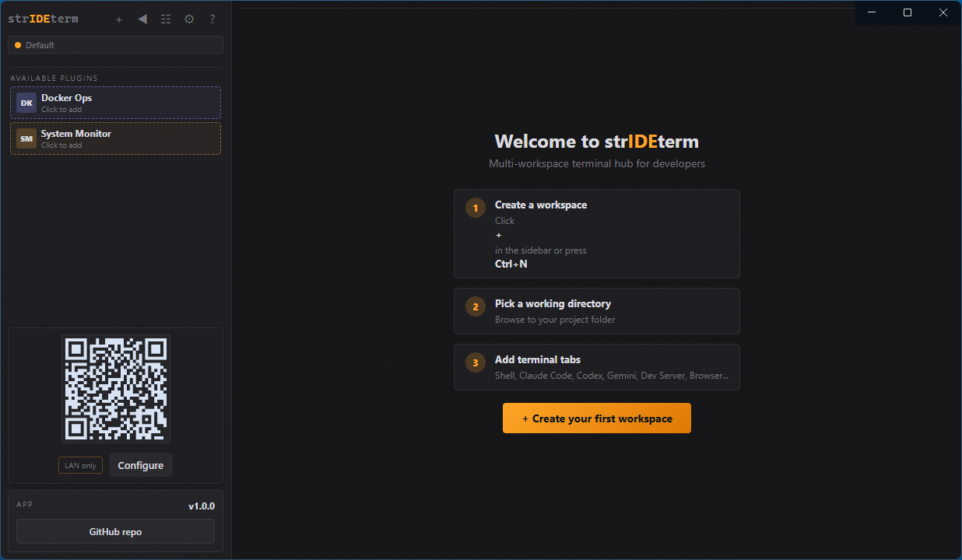Collapse the sidebar with the arrow icon

coord(142,19)
